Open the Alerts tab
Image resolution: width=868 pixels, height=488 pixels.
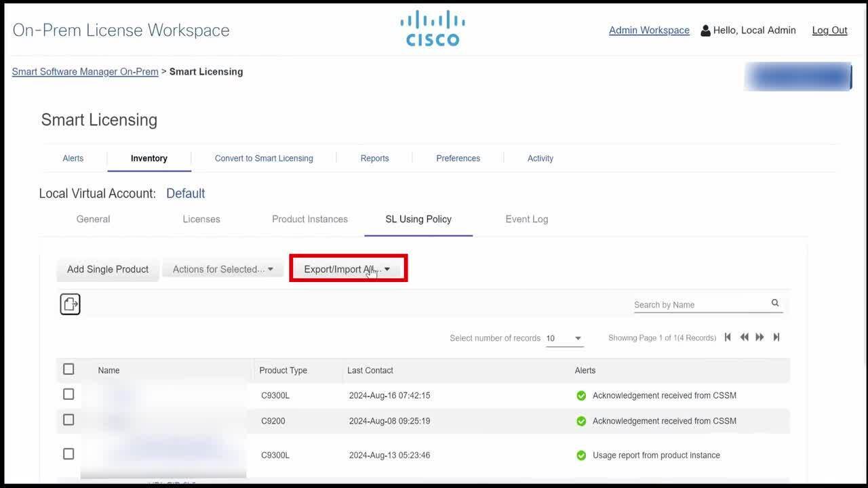click(73, 158)
